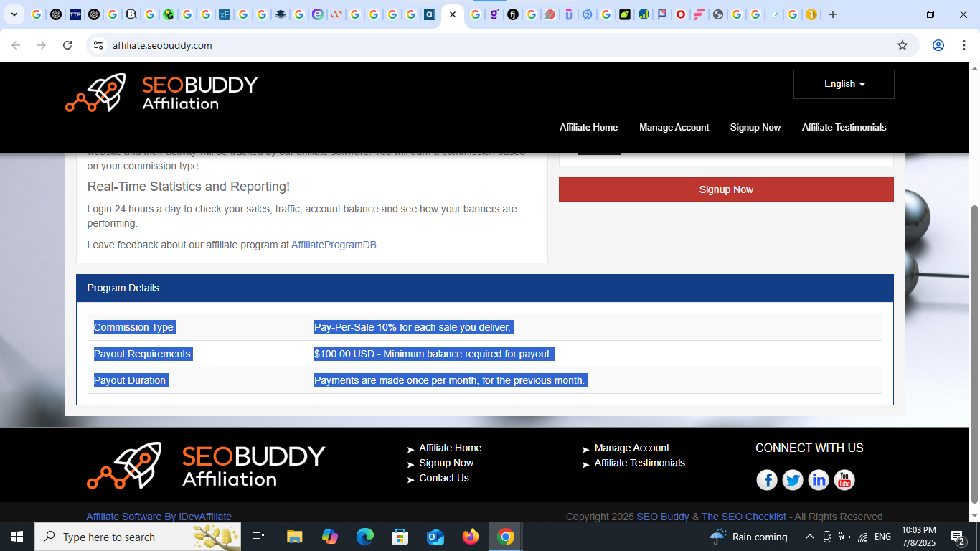This screenshot has height=551, width=980.
Task: Open footer Contact Us link
Action: 444,478
